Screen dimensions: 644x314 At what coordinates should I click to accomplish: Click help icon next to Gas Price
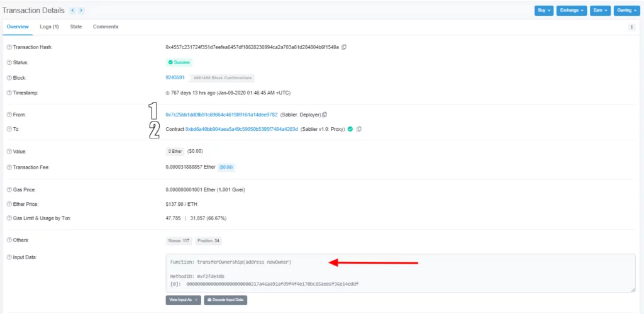point(9,189)
